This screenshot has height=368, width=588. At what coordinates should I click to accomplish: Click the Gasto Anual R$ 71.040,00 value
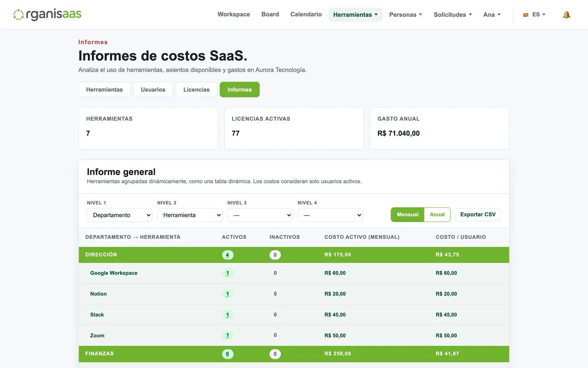point(399,133)
